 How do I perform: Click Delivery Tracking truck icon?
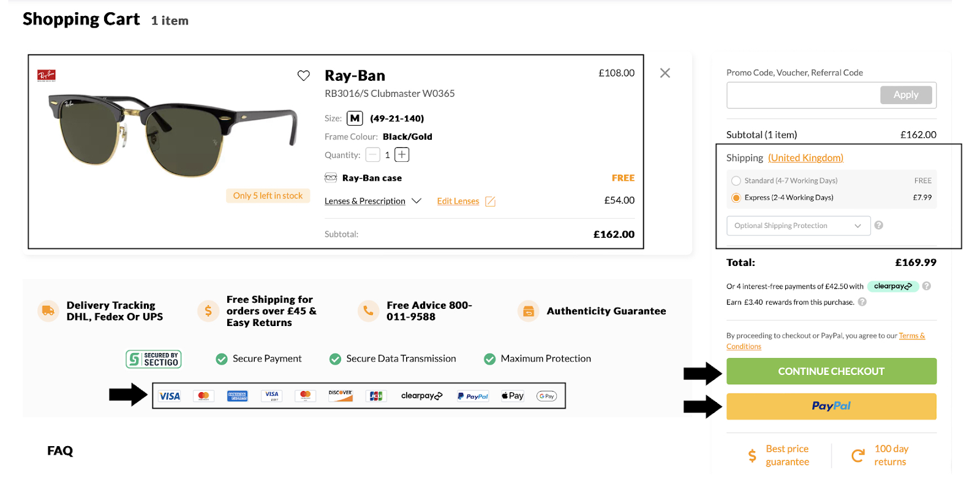coord(48,311)
